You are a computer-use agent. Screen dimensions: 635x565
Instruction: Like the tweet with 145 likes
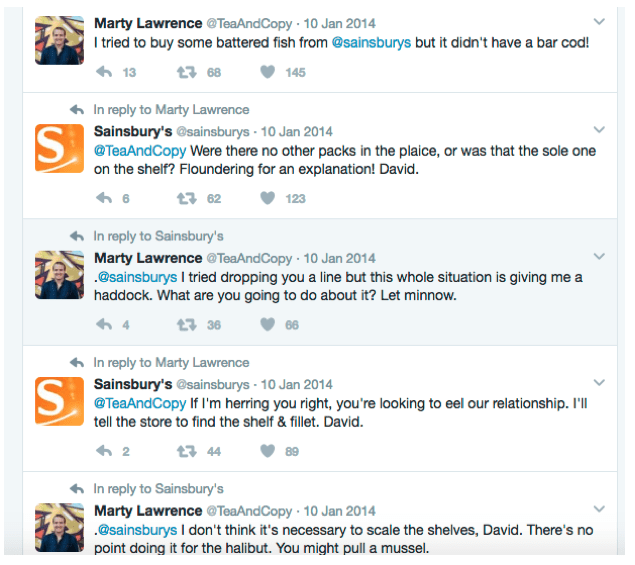267,72
